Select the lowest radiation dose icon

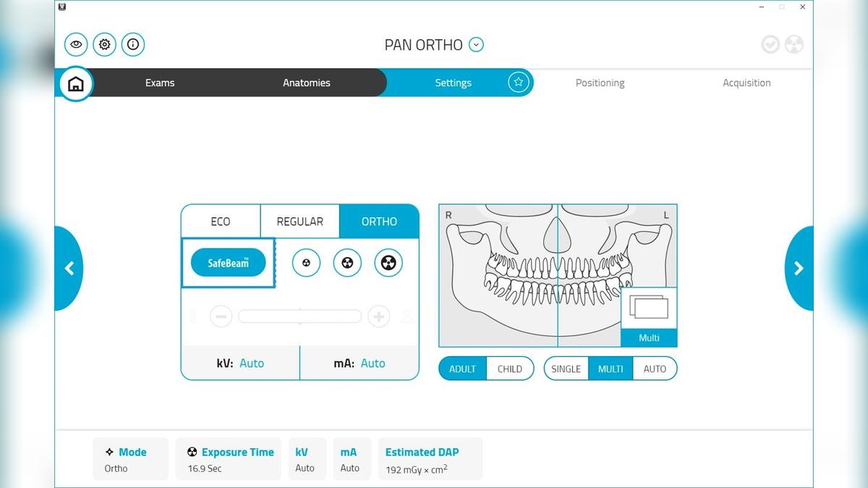306,263
